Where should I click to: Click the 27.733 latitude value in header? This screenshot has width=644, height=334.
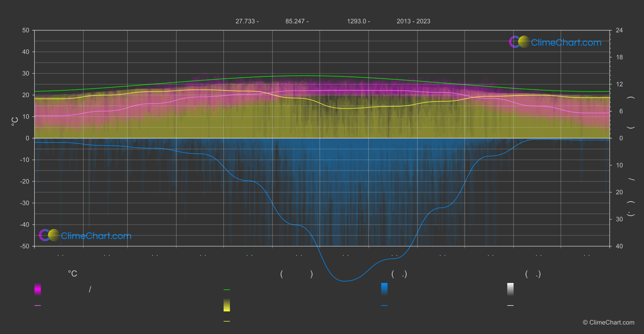(245, 21)
